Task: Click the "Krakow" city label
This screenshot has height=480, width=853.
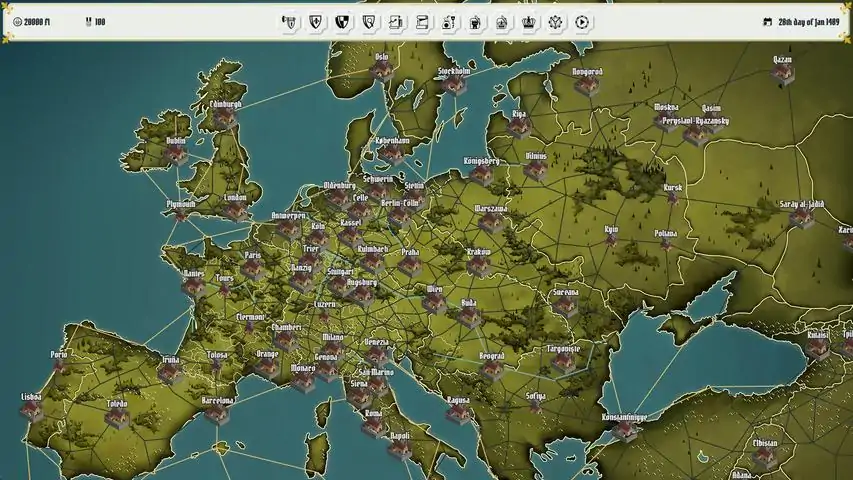Action: point(479,252)
